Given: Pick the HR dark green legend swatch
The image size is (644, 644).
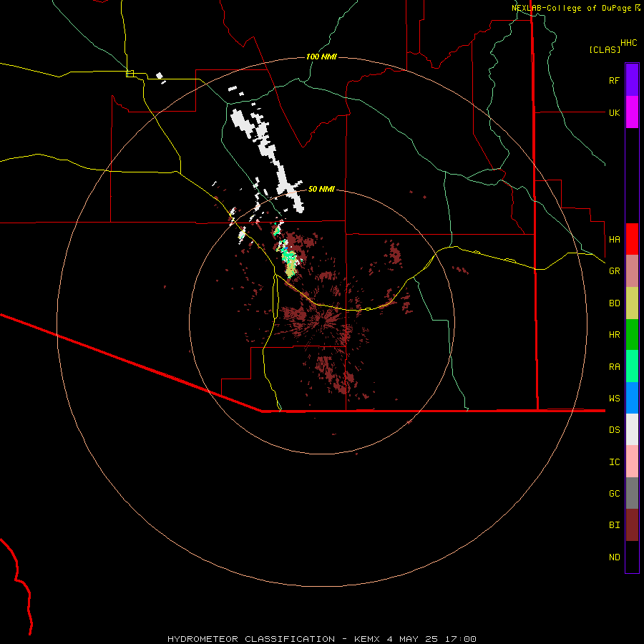Looking at the screenshot, I should (632, 335).
